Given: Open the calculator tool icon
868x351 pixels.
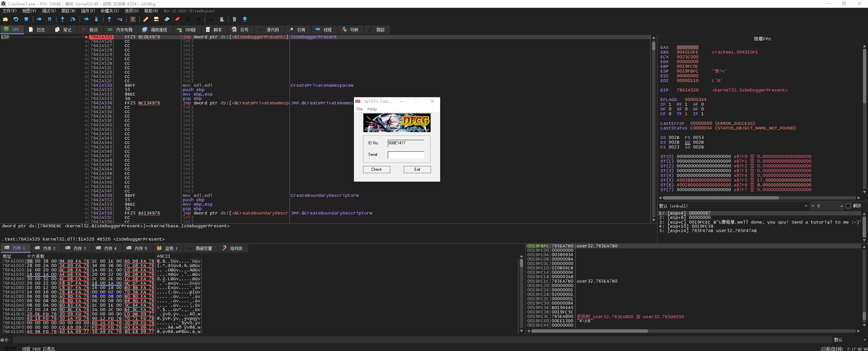Looking at the screenshot, I should point(234,19).
